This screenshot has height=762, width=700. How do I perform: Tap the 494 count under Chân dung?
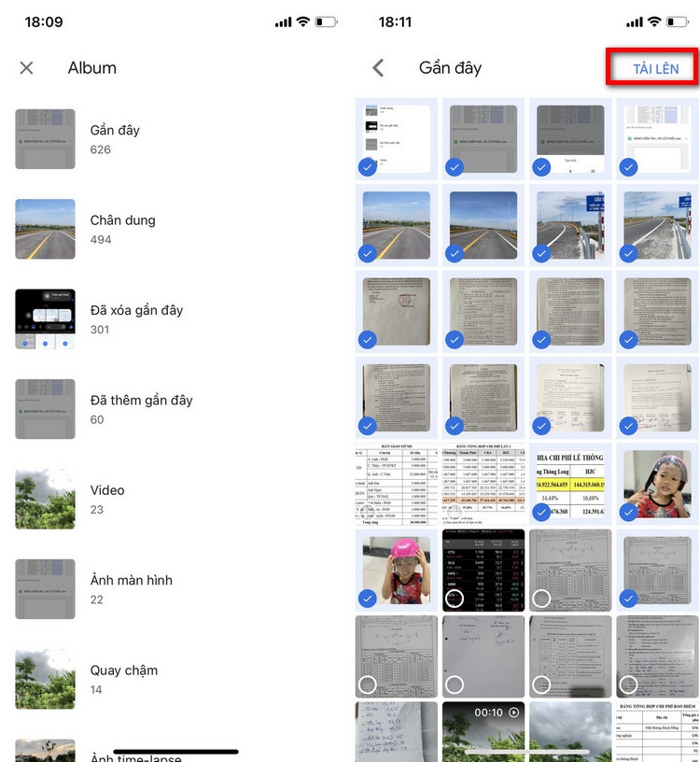click(x=101, y=240)
